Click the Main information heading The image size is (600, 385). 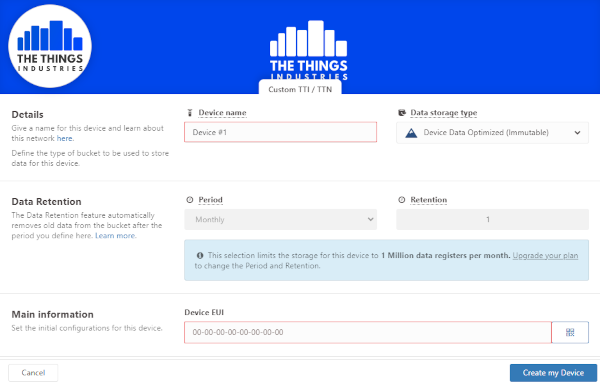(x=52, y=315)
